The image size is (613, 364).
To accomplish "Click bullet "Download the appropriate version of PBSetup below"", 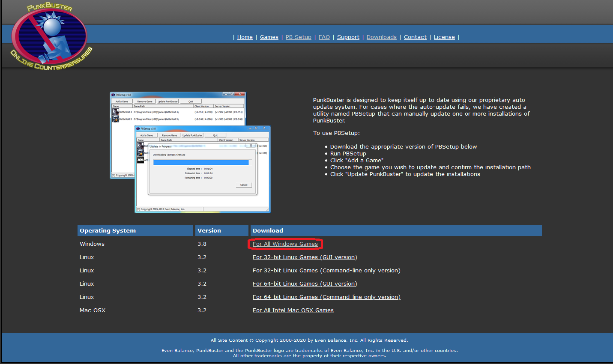I will coord(404,147).
